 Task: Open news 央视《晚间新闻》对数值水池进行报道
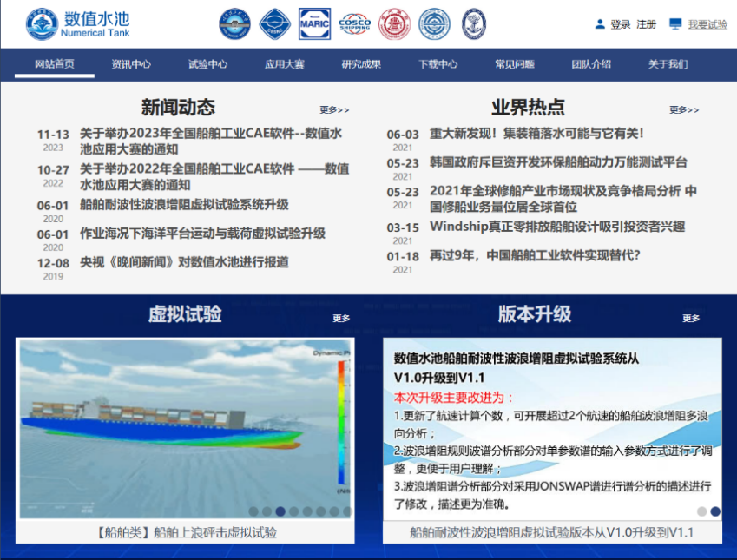[x=184, y=262]
